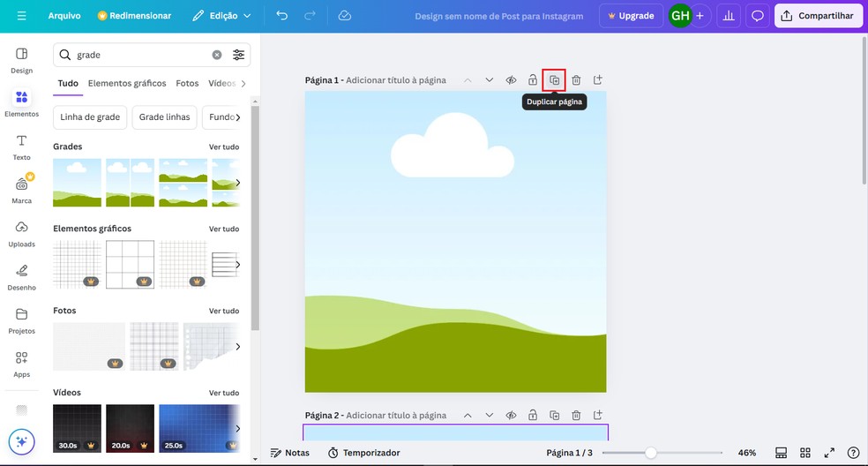Redo the last action
This screenshot has height=466, width=868.
pyautogui.click(x=310, y=16)
